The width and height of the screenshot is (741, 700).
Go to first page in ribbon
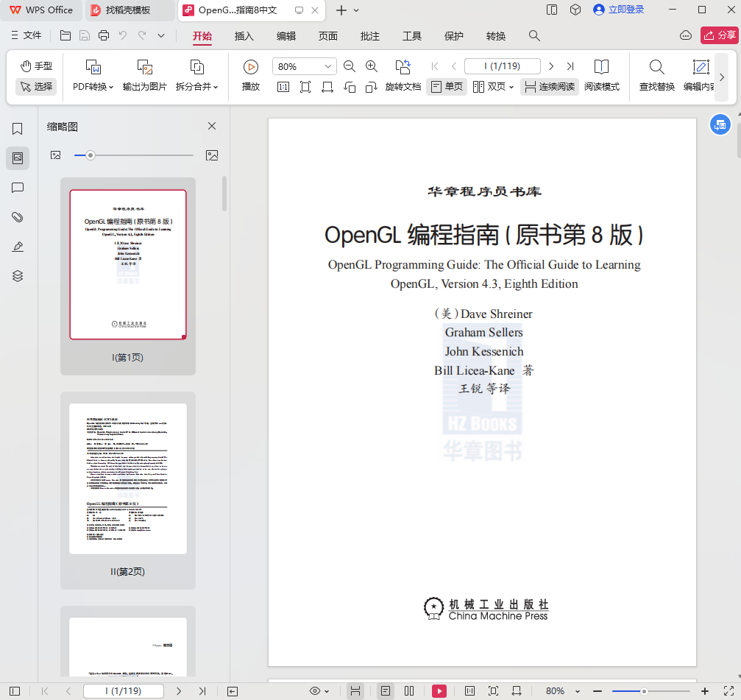(x=435, y=66)
